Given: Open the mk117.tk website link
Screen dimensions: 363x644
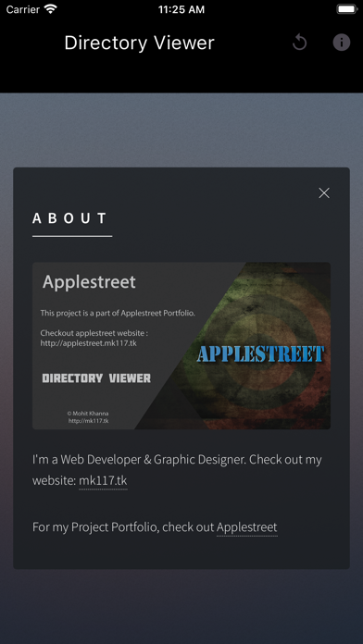Looking at the screenshot, I should click(x=103, y=480).
